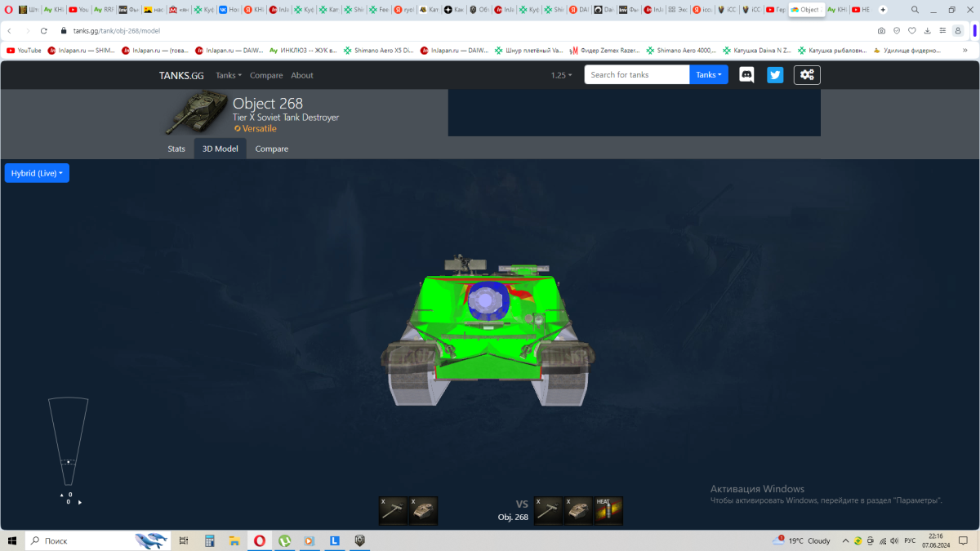980x551 pixels.
Task: Open browser downloads icon
Action: tap(928, 30)
